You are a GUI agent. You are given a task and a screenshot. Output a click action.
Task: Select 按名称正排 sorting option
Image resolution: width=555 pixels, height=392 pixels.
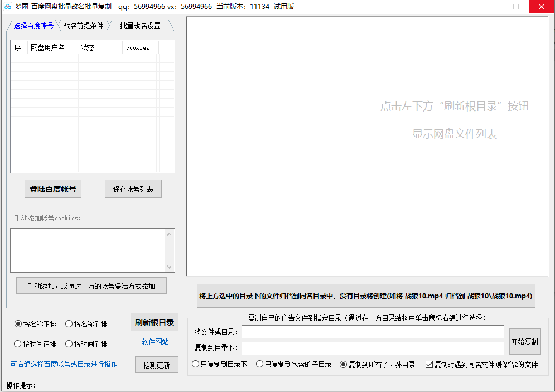[x=18, y=324]
